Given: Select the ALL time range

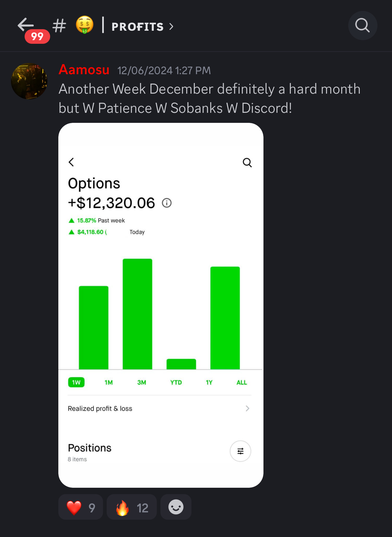Looking at the screenshot, I should click(242, 383).
